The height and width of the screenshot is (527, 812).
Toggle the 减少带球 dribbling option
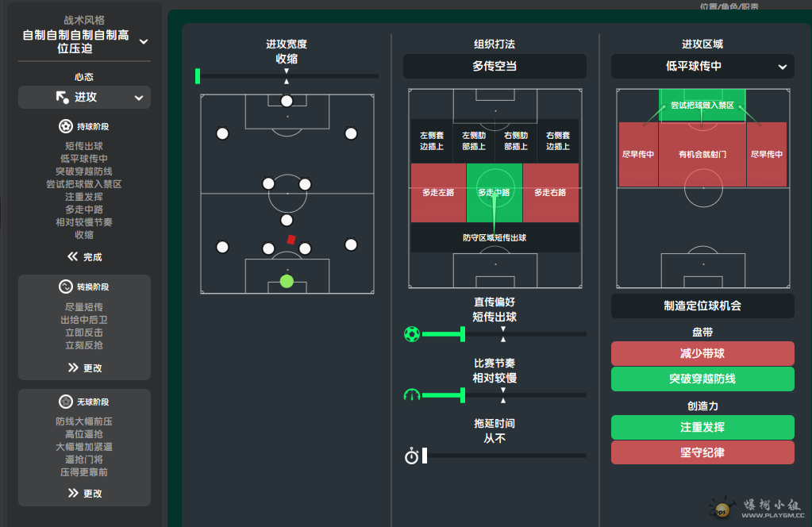tap(702, 353)
